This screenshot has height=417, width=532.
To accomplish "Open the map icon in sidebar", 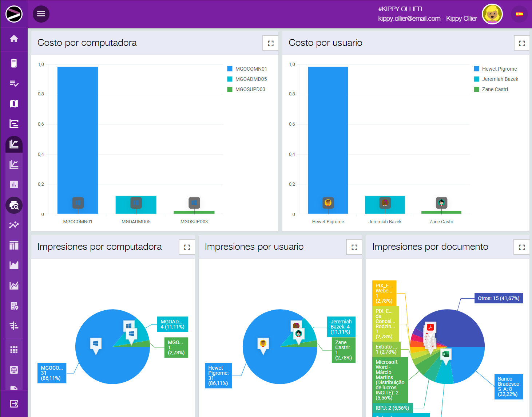I will click(x=14, y=104).
